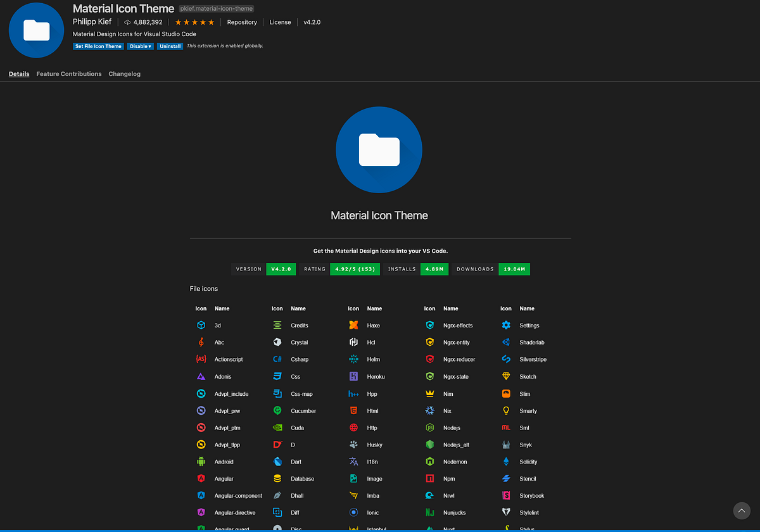Click the Csharp file icon

(277, 359)
